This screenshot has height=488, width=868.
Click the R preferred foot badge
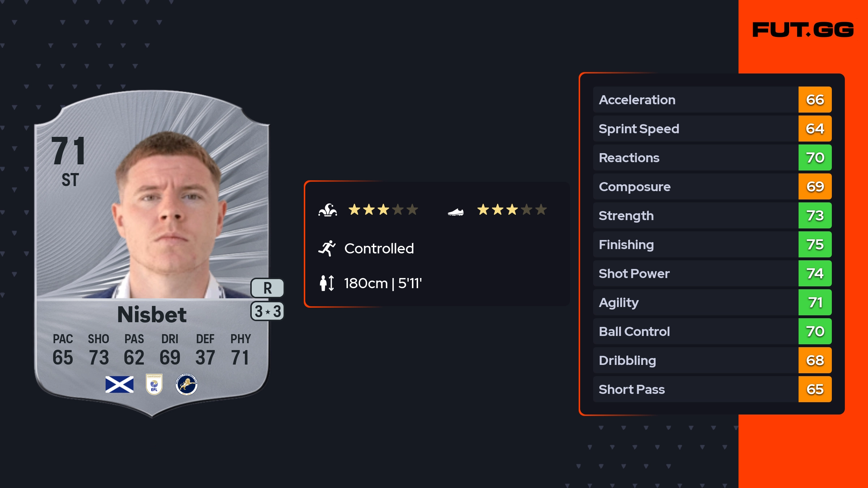[x=267, y=288]
